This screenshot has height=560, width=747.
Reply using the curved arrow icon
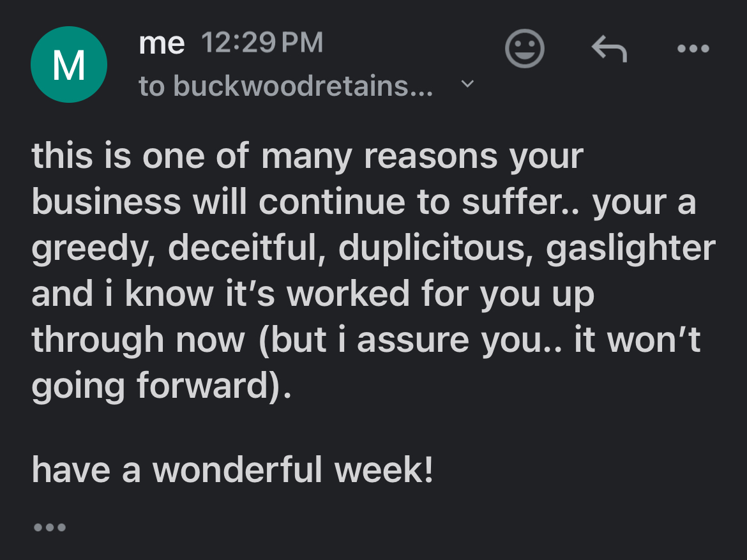click(x=609, y=49)
